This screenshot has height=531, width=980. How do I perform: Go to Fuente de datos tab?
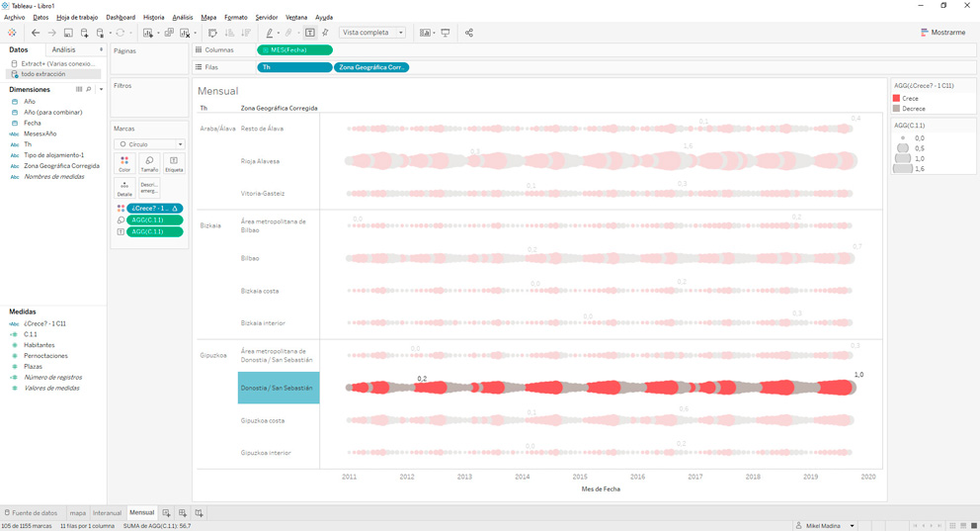click(x=33, y=513)
